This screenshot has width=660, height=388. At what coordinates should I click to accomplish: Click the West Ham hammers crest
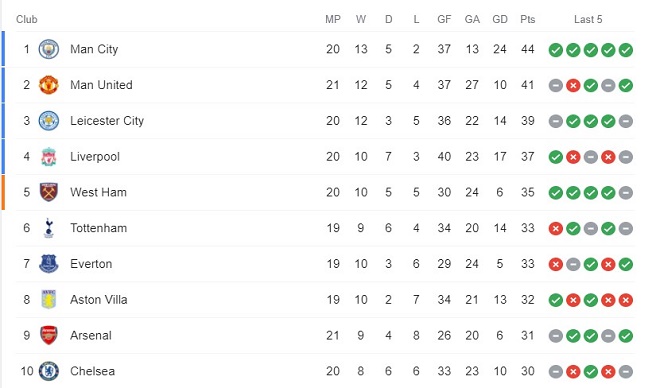(48, 192)
